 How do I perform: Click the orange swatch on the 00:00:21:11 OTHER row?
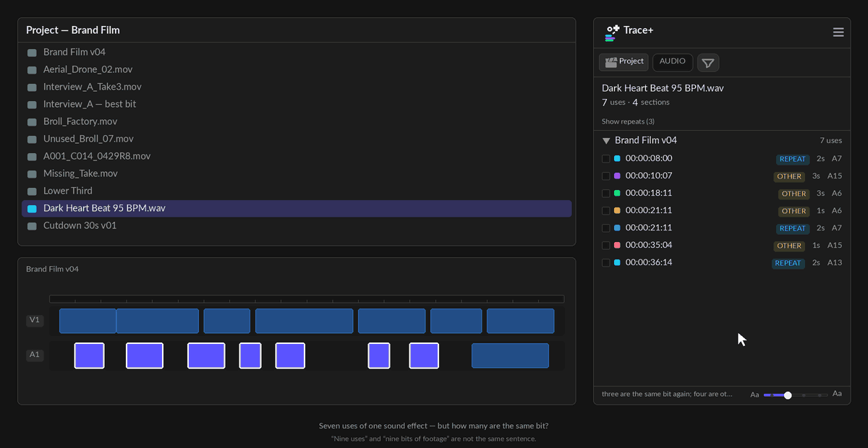pos(617,211)
